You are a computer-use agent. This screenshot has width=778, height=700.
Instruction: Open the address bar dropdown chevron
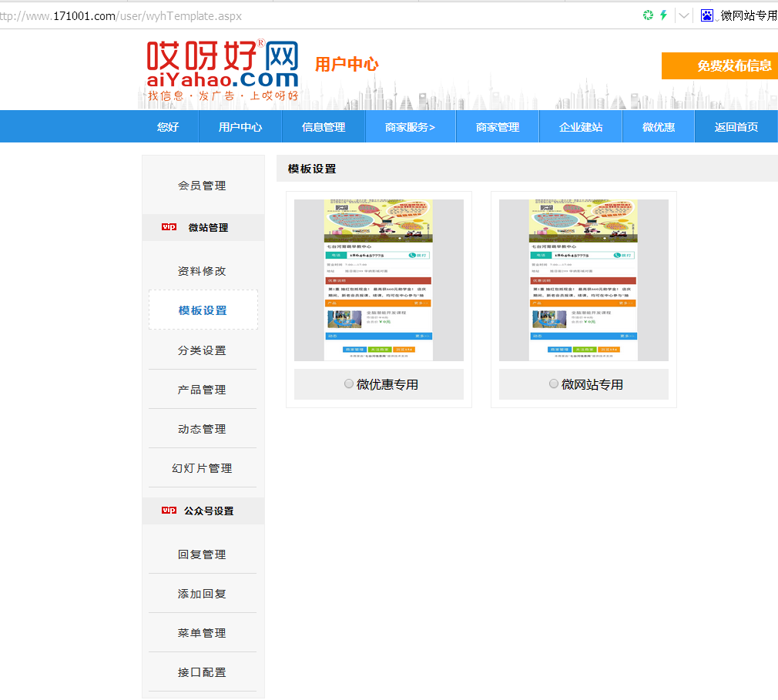(x=683, y=15)
